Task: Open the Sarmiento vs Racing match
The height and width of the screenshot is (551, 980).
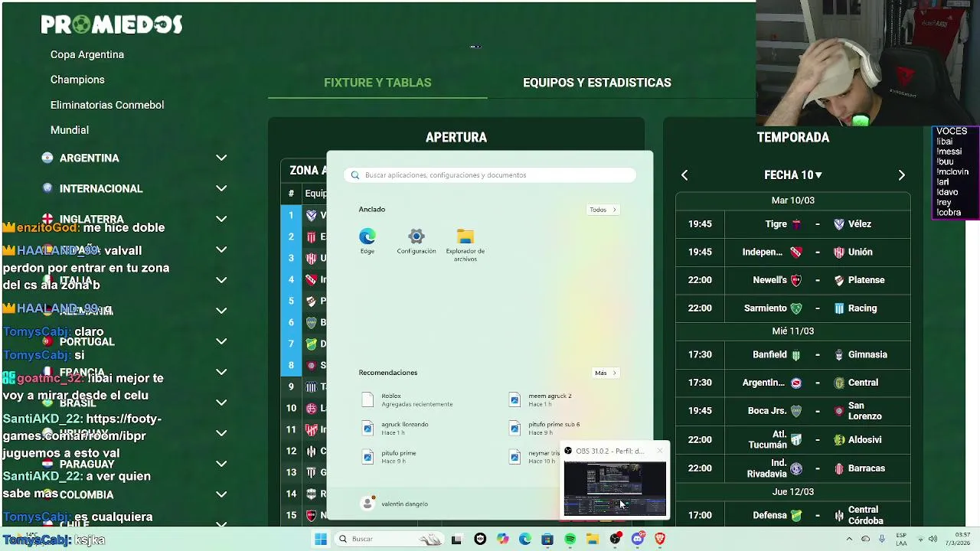Action: tap(793, 308)
